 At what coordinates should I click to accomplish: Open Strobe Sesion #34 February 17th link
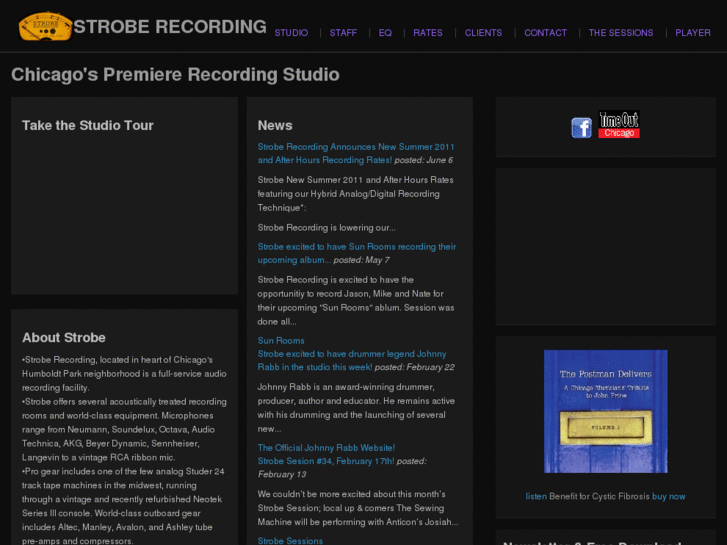point(326,461)
